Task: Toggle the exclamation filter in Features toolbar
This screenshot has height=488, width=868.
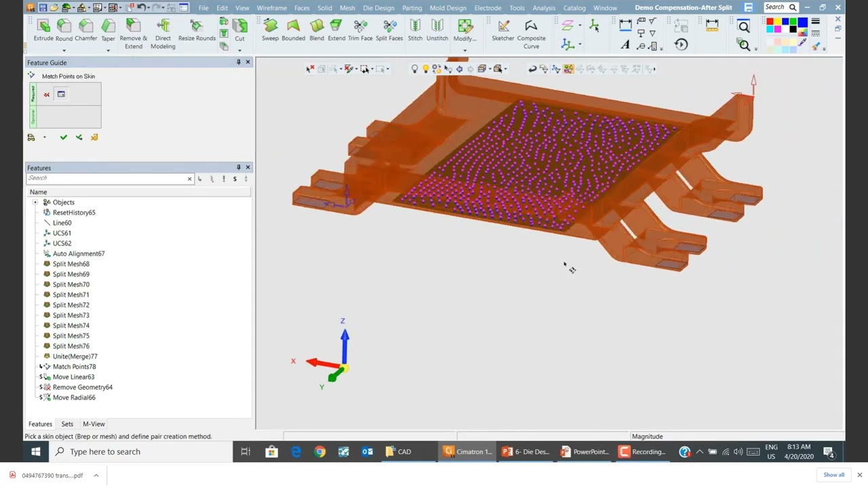Action: (x=223, y=179)
